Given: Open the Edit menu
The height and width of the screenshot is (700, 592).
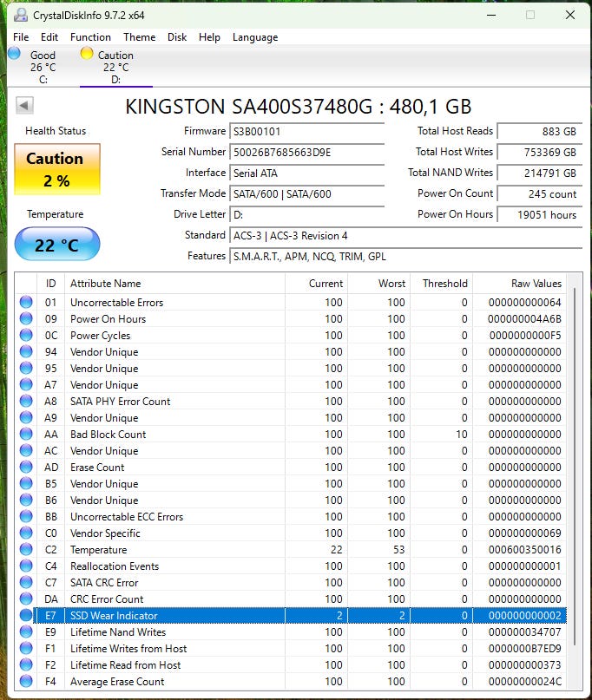Looking at the screenshot, I should (x=49, y=37).
